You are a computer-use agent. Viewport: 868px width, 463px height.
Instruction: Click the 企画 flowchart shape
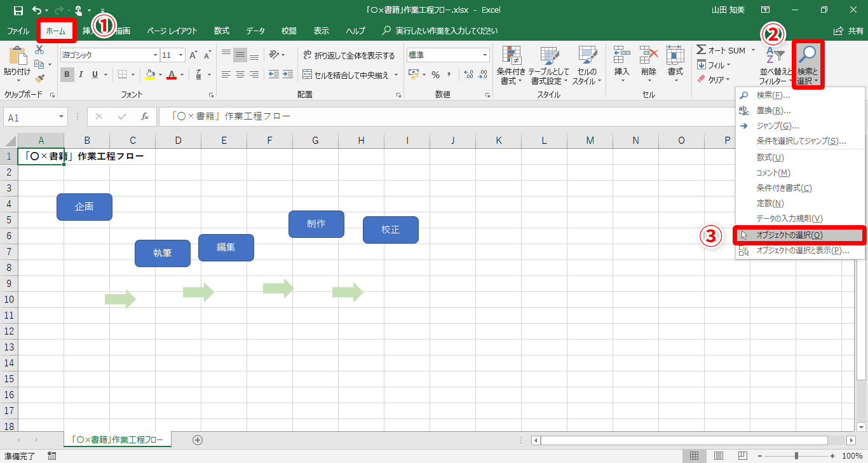85,207
